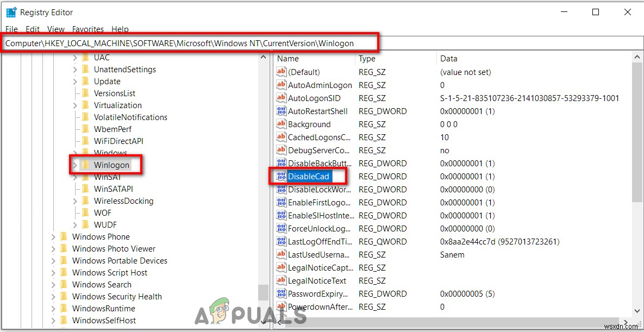Open the View menu
The width and height of the screenshot is (644, 332).
[55, 29]
